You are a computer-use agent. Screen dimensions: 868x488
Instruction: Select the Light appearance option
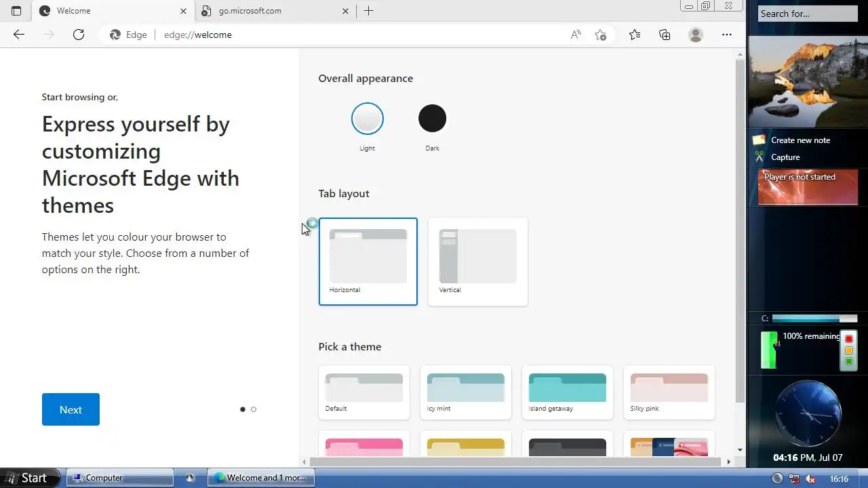(368, 119)
